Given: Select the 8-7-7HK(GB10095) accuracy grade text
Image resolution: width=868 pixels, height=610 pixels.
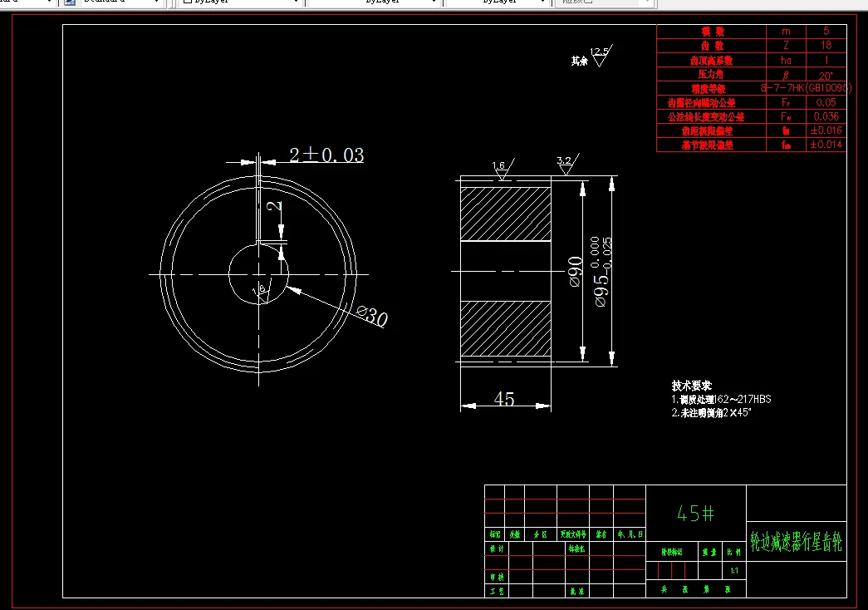Looking at the screenshot, I should (x=806, y=88).
